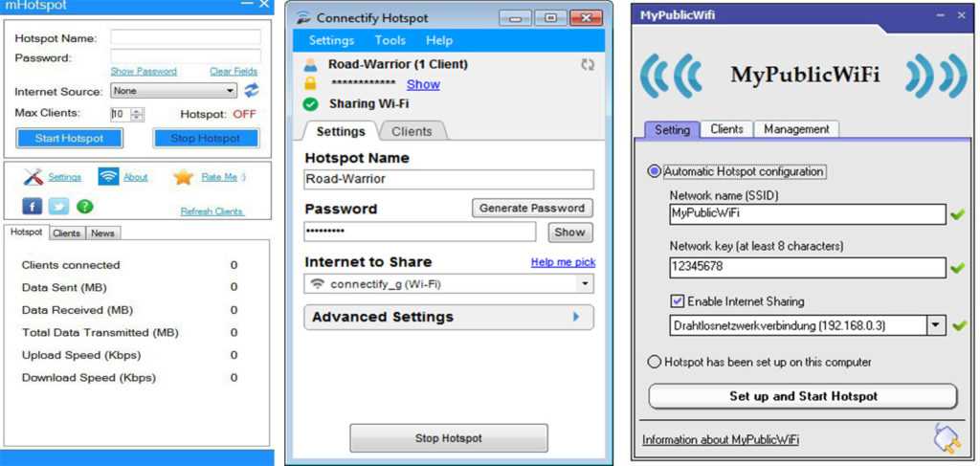Click Stop Hotspot button in mHotspot

pyautogui.click(x=206, y=138)
